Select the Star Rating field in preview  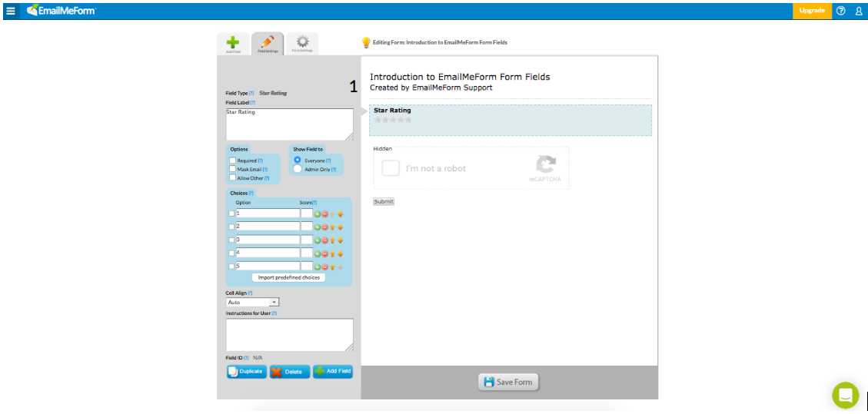[x=510, y=120]
